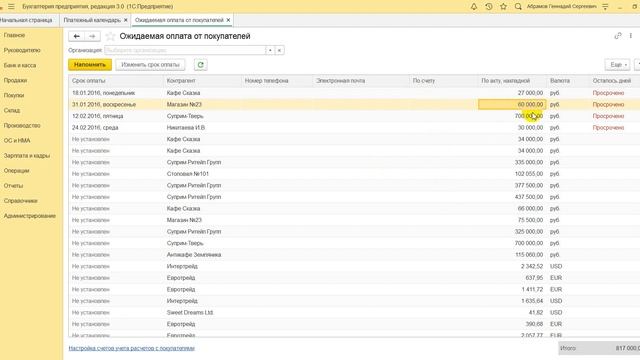Go forward with the right arrow button

[92, 36]
